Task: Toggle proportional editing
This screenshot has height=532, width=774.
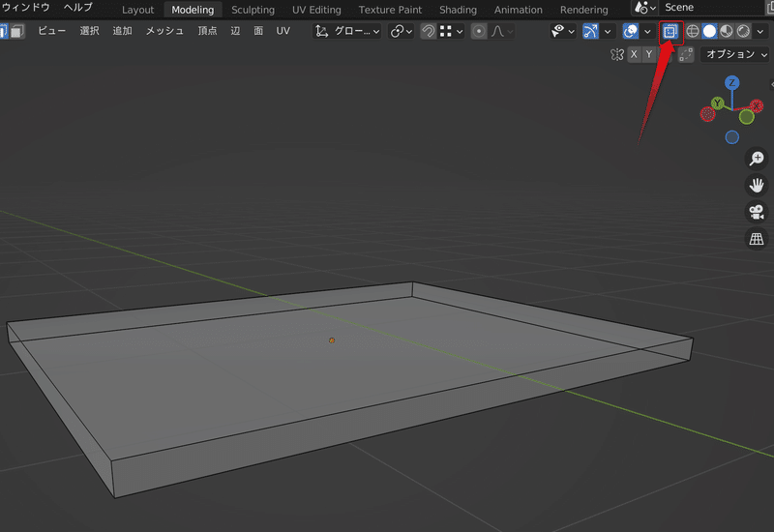Action: tap(478, 32)
